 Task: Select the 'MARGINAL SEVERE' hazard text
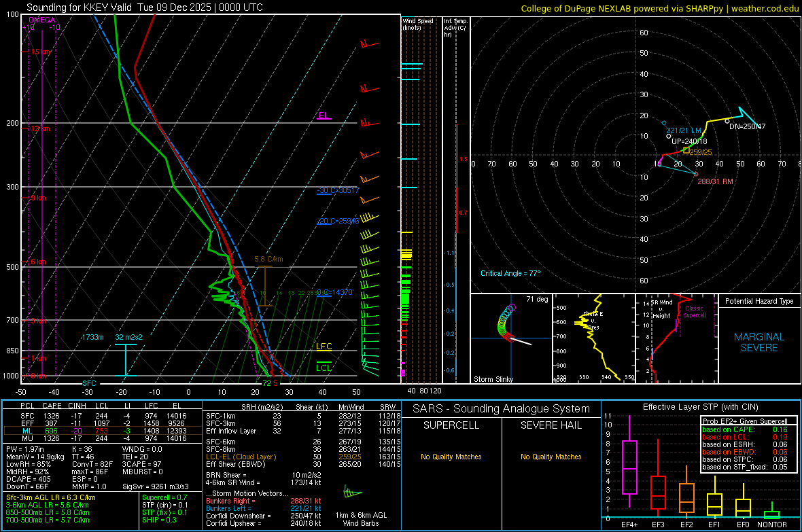pyautogui.click(x=759, y=342)
